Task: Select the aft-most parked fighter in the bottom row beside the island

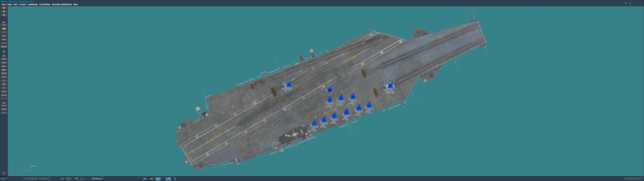Action: 314,124
